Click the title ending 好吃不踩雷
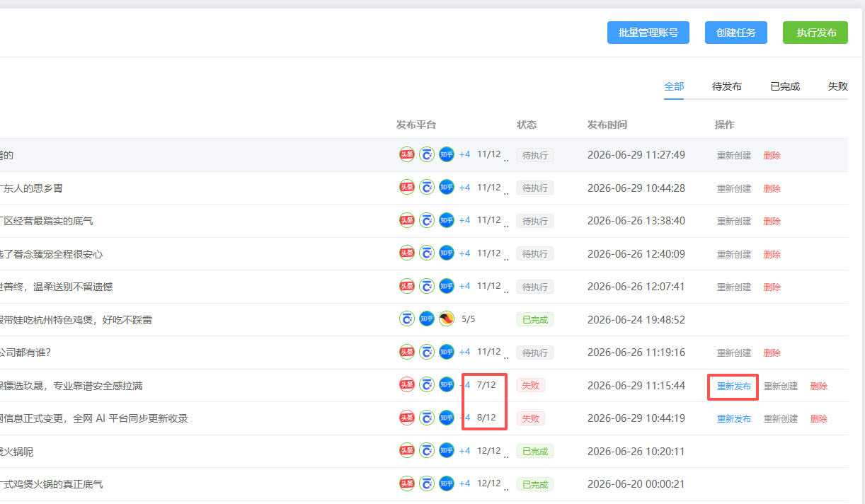Image resolution: width=865 pixels, height=504 pixels. (x=76, y=320)
